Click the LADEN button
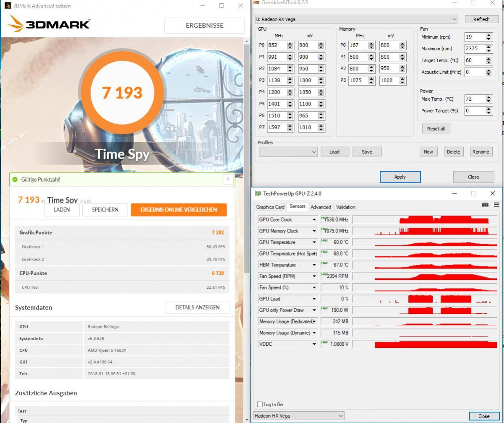This screenshot has height=423, width=504. [x=62, y=209]
